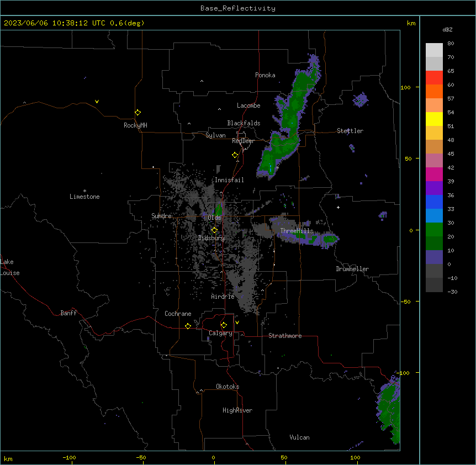Image resolution: width=476 pixels, height=465 pixels.
Task: Click the 0 tick on bottom axis
Action: 213,457
